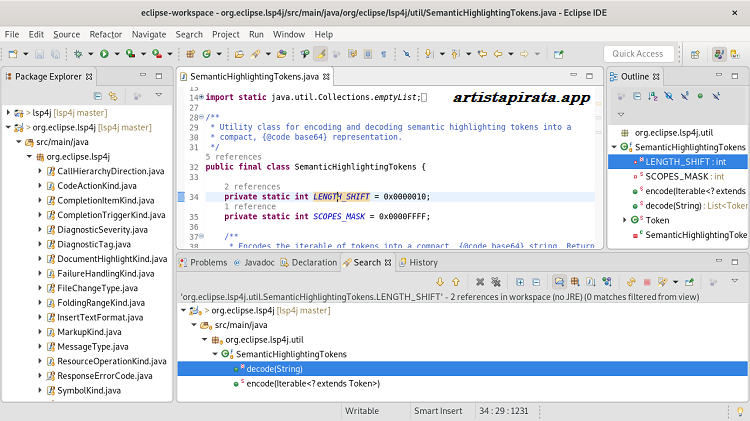Toggle Hide Fields in Outline
Image resolution: width=750 pixels, height=421 pixels.
(669, 96)
